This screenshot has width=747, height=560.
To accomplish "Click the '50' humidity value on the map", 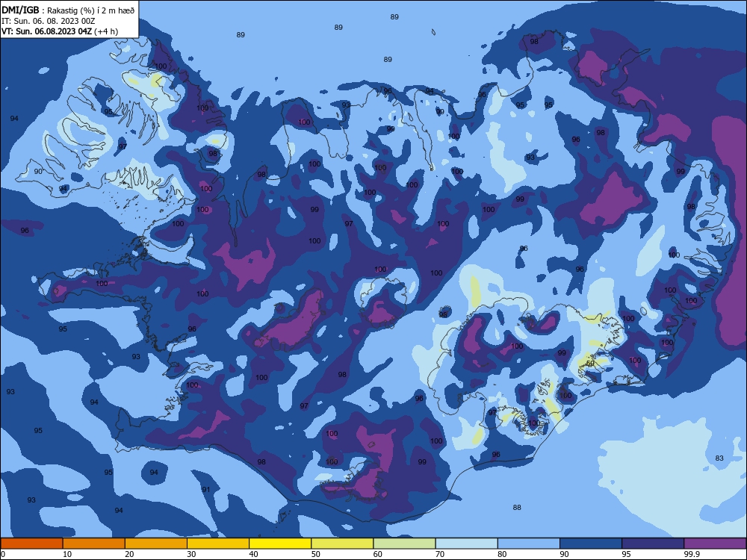I will pyautogui.click(x=590, y=364).
